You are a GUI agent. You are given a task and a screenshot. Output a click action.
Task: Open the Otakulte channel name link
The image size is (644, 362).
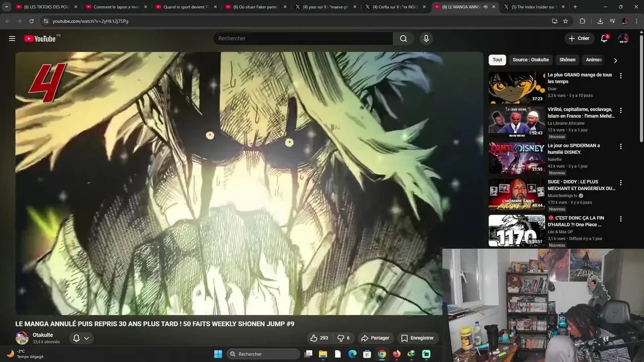click(43, 335)
